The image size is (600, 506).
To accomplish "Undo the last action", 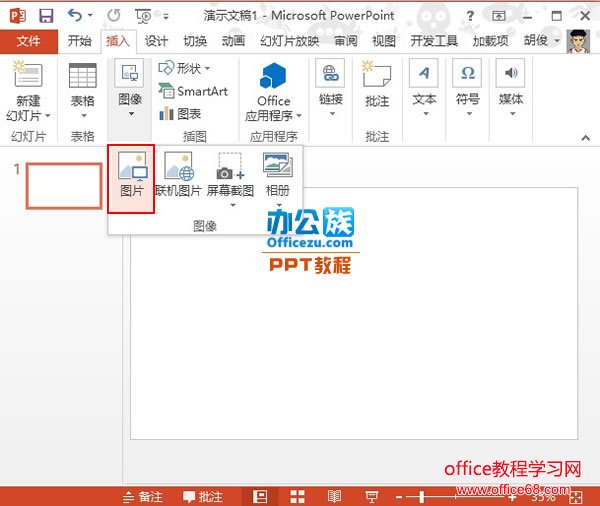I will point(75,15).
